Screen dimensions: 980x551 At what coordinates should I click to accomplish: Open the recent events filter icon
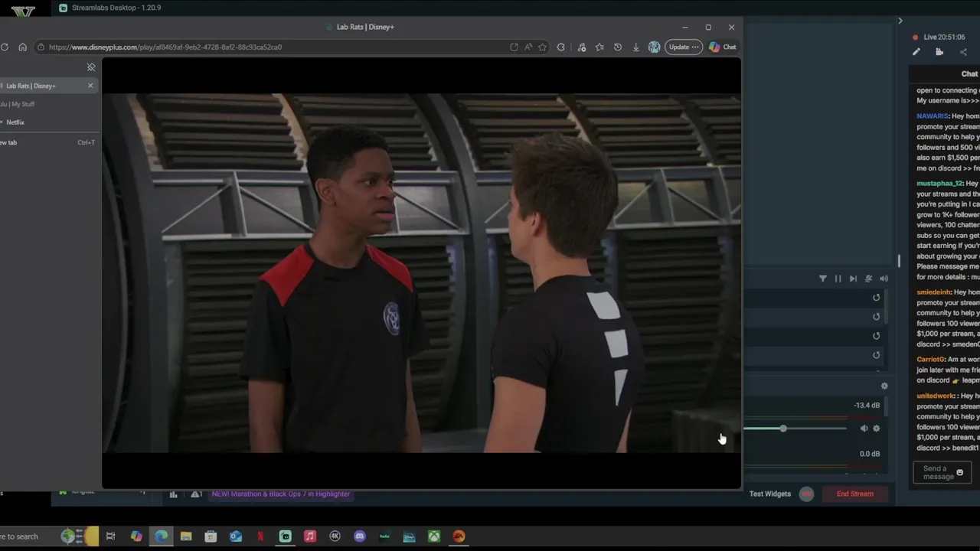823,279
